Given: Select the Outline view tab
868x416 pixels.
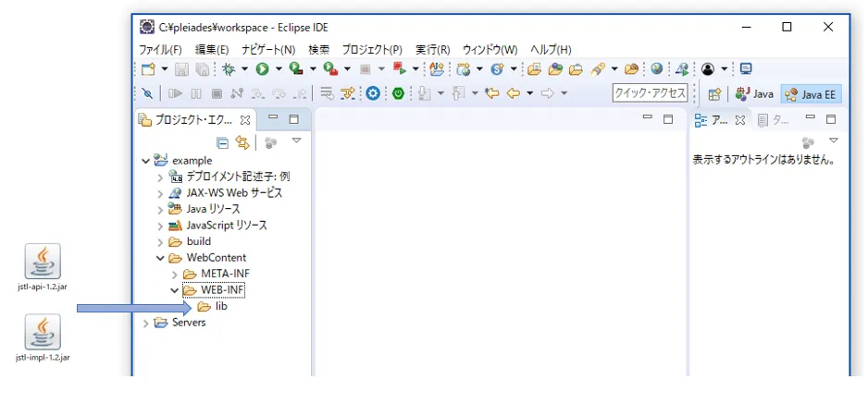Looking at the screenshot, I should [x=720, y=120].
